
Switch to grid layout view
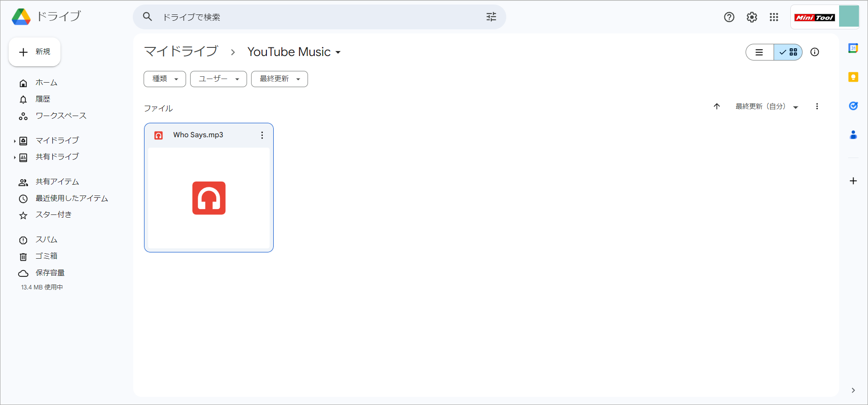click(788, 52)
